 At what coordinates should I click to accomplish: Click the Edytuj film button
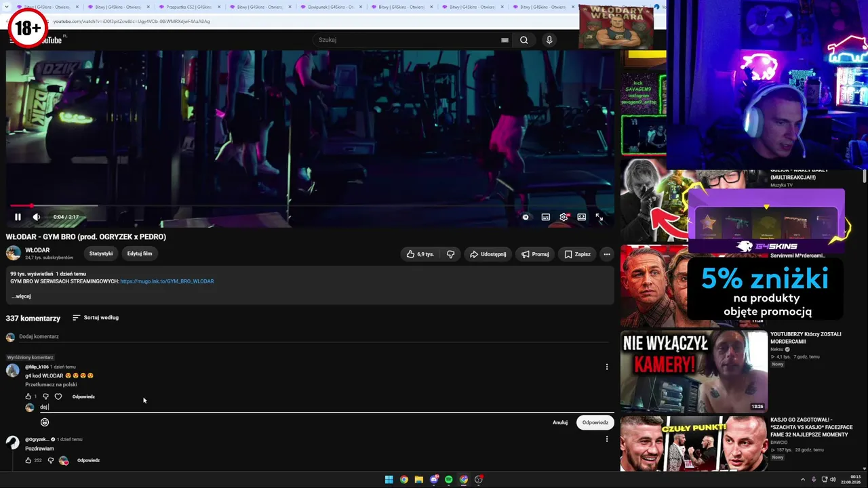click(x=140, y=253)
